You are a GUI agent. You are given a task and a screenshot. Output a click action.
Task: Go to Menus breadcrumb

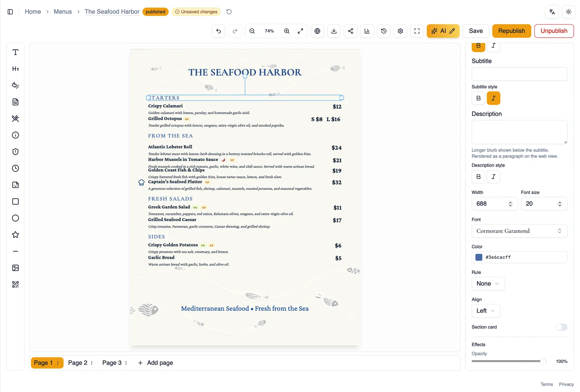[x=63, y=12]
